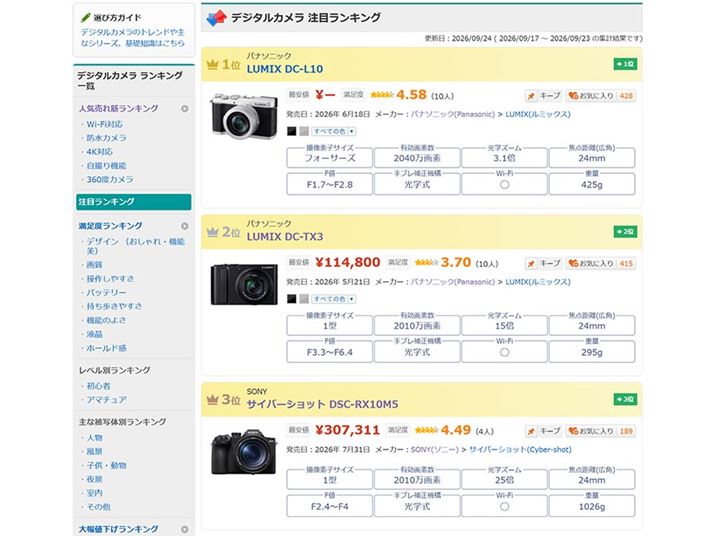The height and width of the screenshot is (536, 715).
Task: Open the 操作しやすさ satisfaction ranking
Action: click(x=110, y=278)
